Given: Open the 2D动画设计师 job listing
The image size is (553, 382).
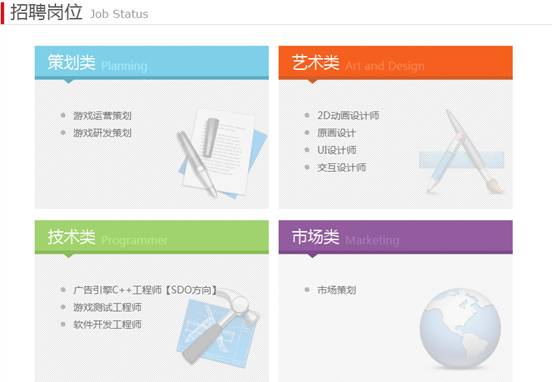Looking at the screenshot, I should pyautogui.click(x=348, y=115).
